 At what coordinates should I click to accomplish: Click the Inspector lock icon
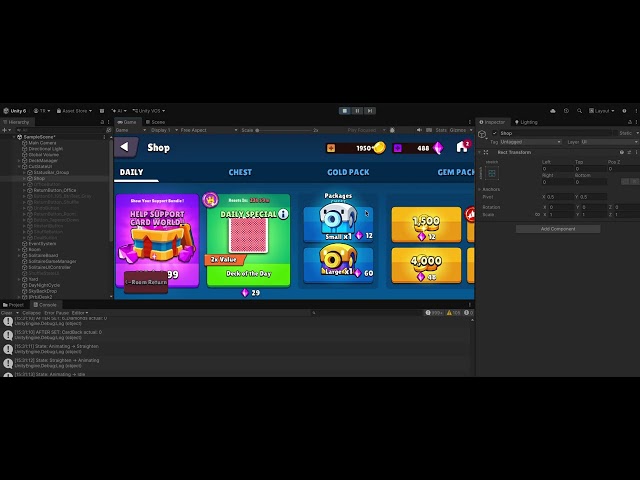coord(629,122)
